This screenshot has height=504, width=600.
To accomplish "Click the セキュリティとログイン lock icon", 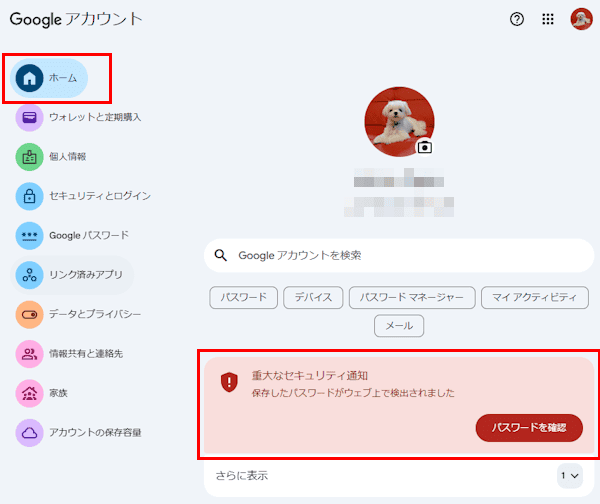I will click(29, 196).
